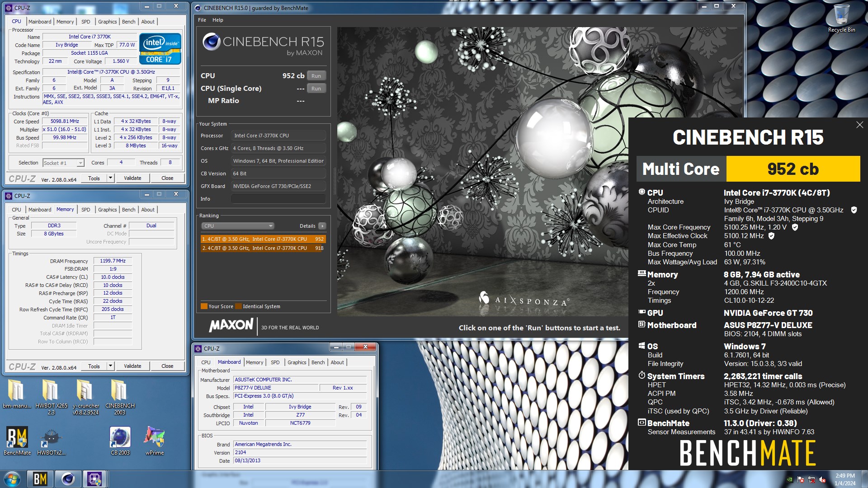This screenshot has width=868, height=488.
Task: Expand Tools dropdown arrow in top CPU-Z window
Action: 110,178
